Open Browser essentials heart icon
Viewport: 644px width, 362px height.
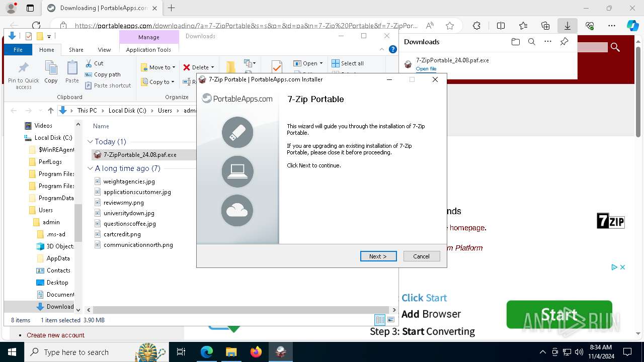pyautogui.click(x=590, y=26)
